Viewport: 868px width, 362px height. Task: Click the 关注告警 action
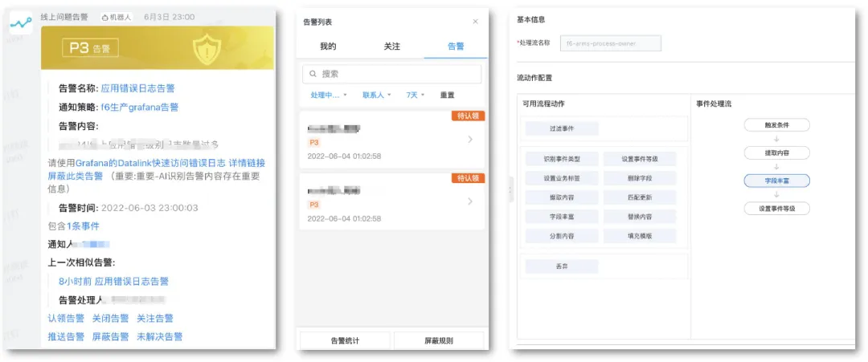tap(155, 319)
